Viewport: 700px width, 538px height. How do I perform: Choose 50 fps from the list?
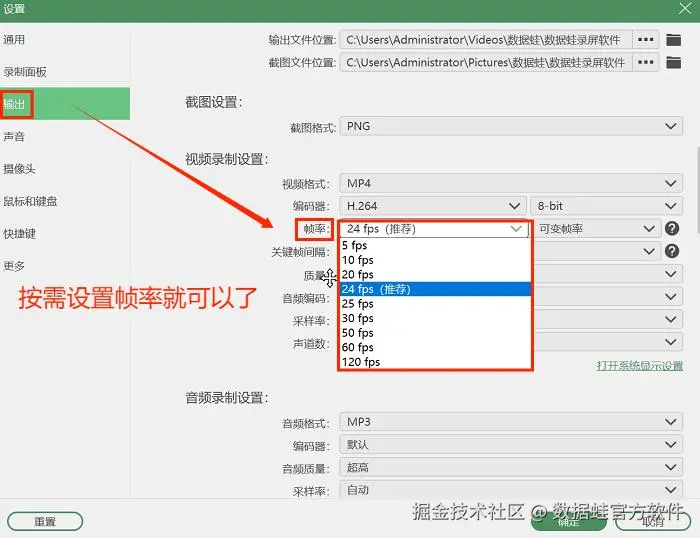435,333
